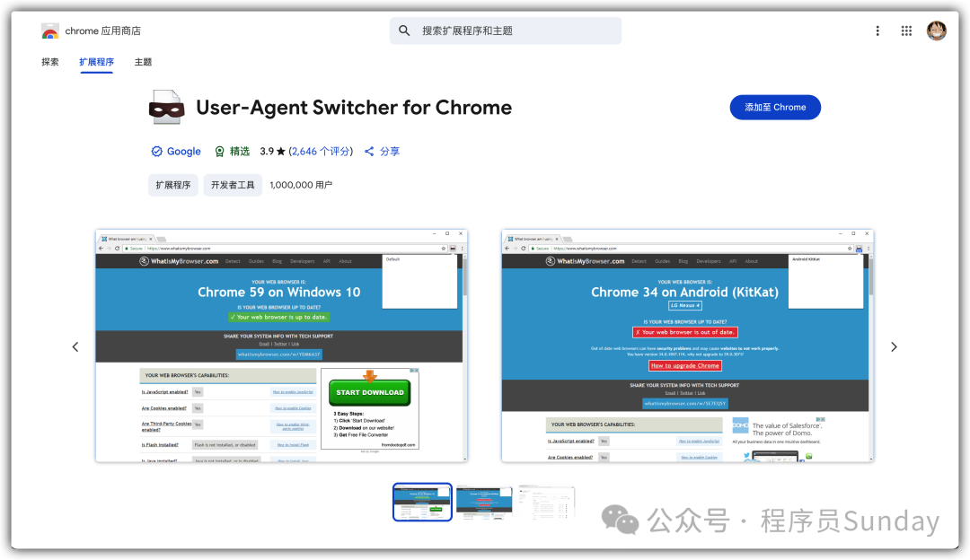The width and height of the screenshot is (970, 560).
Task: Click the 分享 share icon
Action: click(369, 152)
